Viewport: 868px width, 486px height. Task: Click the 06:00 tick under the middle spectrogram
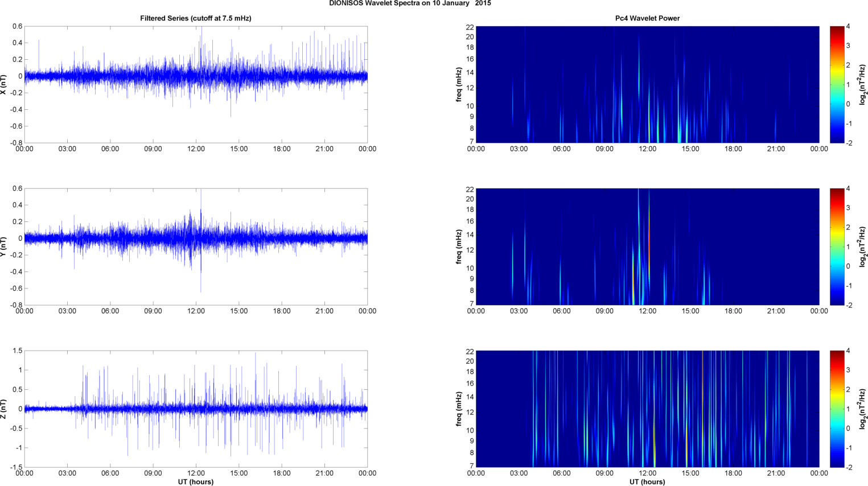pyautogui.click(x=562, y=311)
